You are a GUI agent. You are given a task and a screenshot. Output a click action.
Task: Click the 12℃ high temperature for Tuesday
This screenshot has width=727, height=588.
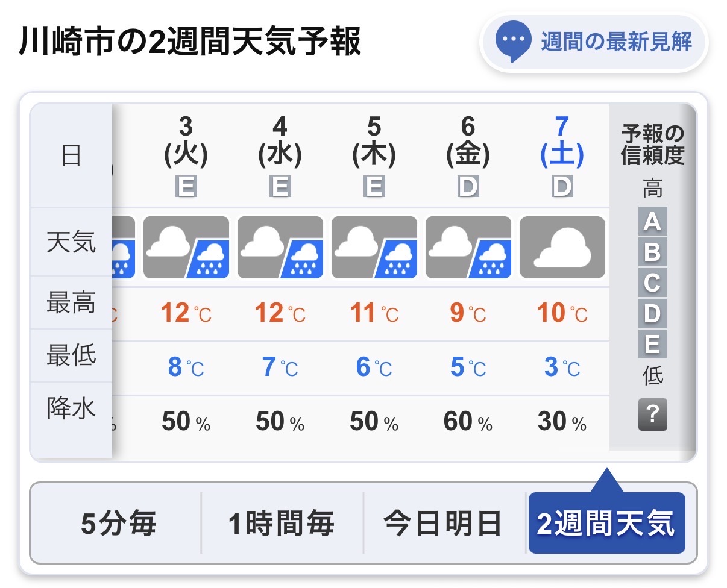[186, 313]
